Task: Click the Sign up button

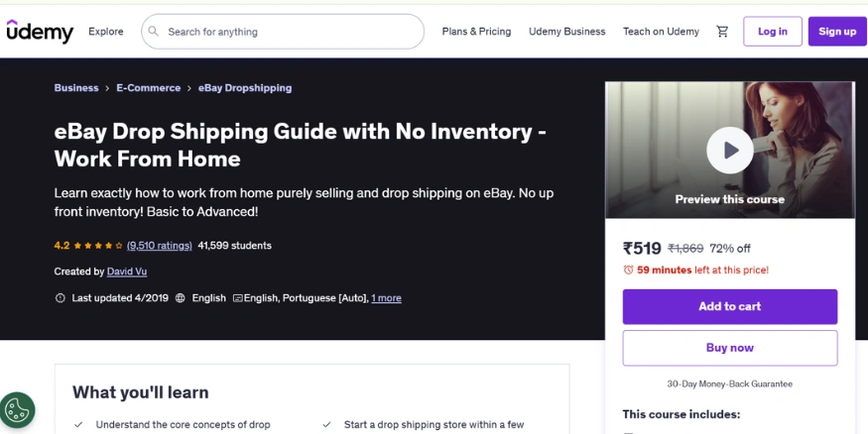Action: click(837, 32)
